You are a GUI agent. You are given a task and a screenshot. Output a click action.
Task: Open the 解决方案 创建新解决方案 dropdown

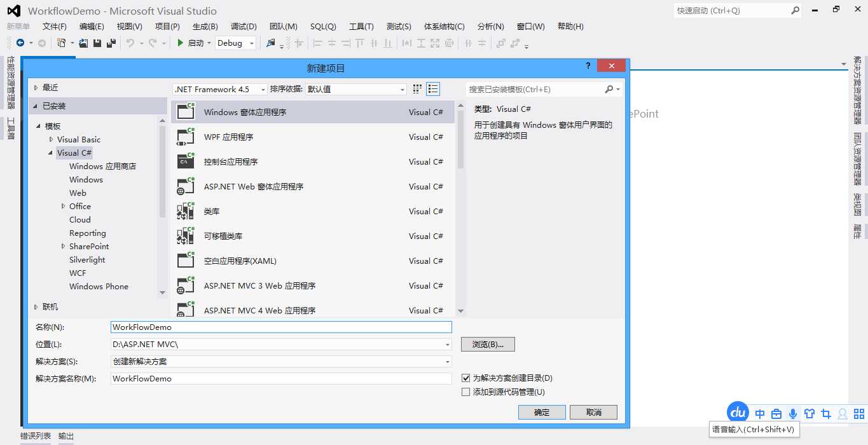pyautogui.click(x=281, y=361)
